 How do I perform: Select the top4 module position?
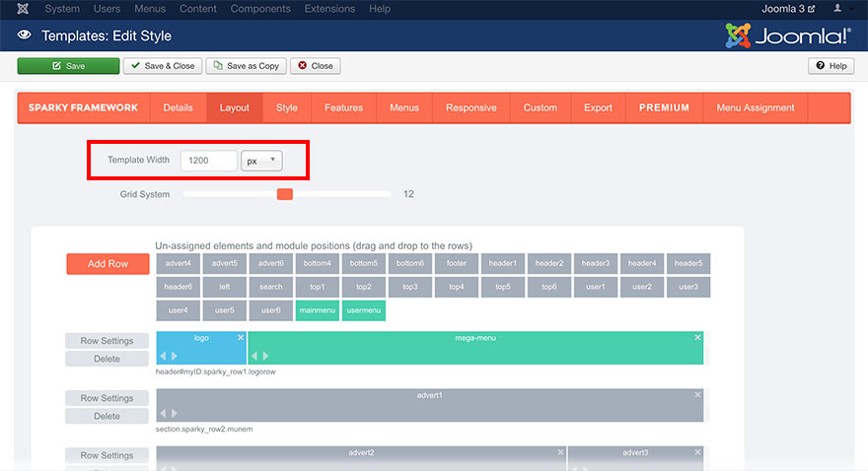[x=457, y=287]
